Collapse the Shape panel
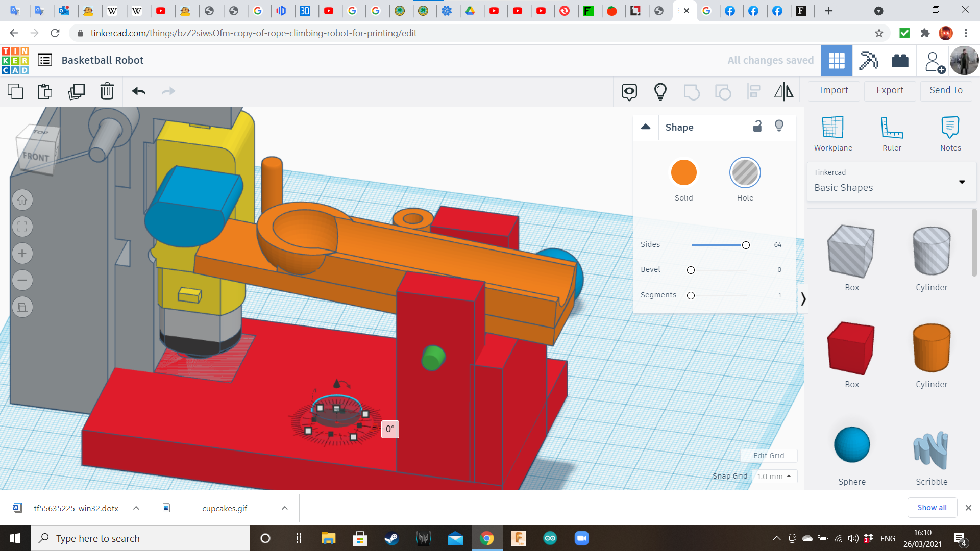The height and width of the screenshot is (551, 980). (x=645, y=127)
